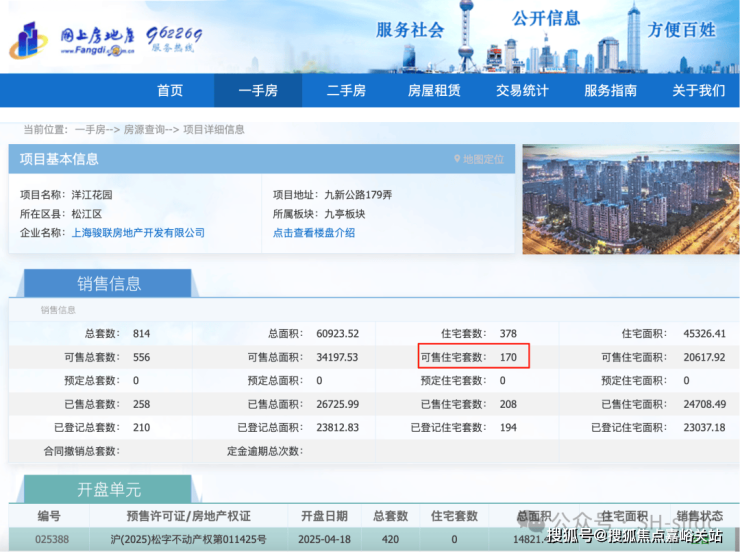Click the 合同撤销总套数 label
The height and width of the screenshot is (552, 740).
[82, 451]
